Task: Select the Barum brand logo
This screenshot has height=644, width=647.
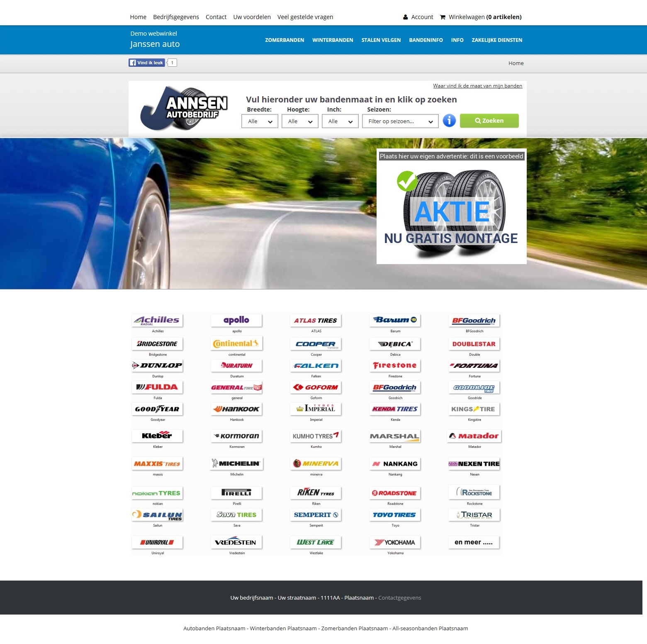Action: pyautogui.click(x=395, y=321)
